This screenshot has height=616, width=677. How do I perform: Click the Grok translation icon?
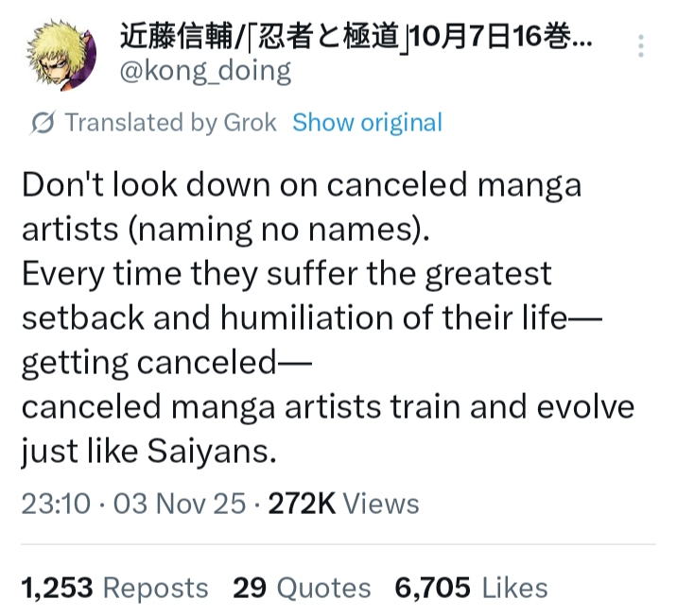[43, 123]
